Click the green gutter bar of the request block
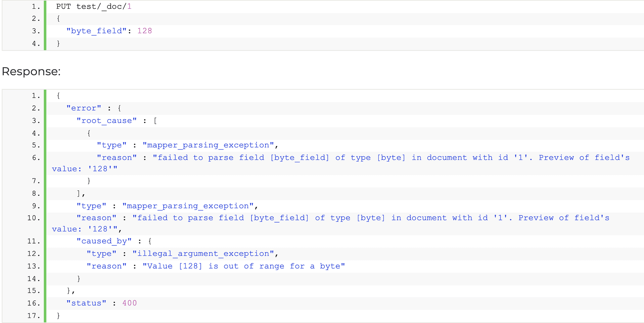Image resolution: width=644 pixels, height=323 pixels. pos(45,25)
